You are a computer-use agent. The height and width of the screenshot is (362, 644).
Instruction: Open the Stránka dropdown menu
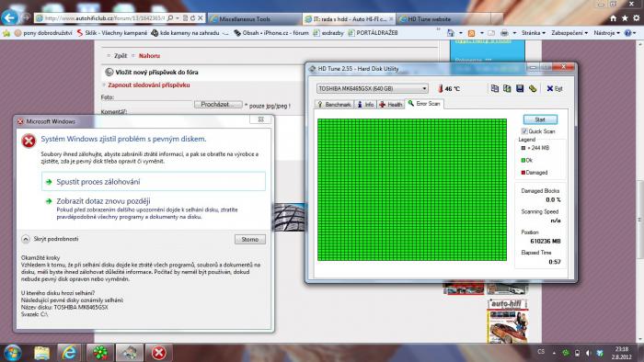coord(533,33)
